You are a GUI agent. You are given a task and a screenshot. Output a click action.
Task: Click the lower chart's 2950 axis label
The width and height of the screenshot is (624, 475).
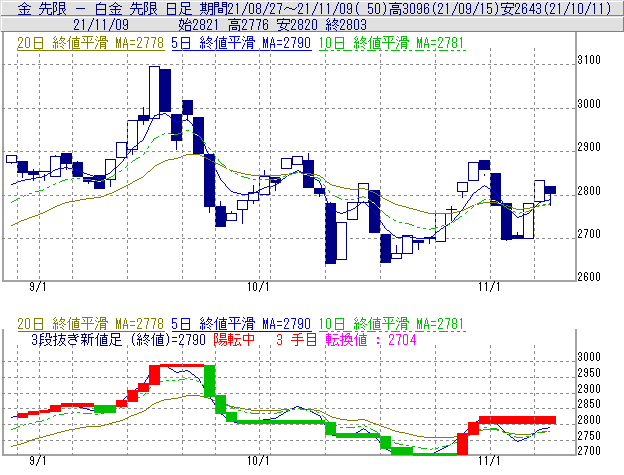click(589, 373)
